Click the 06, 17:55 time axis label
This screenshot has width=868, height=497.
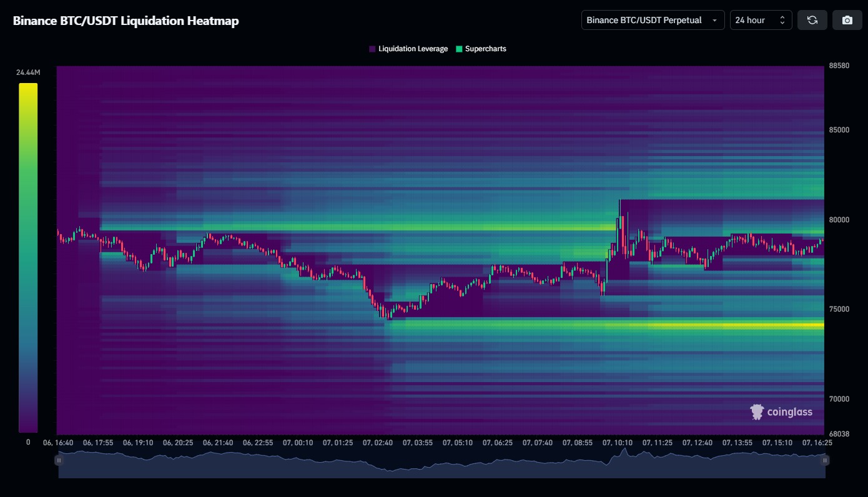(98, 443)
